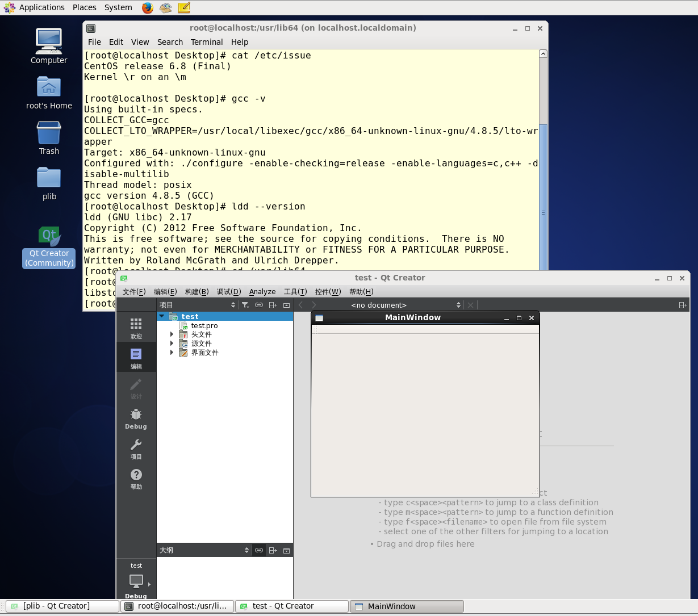Image resolution: width=698 pixels, height=616 pixels.
Task: Open the Trash on desktop
Action: pos(49,138)
